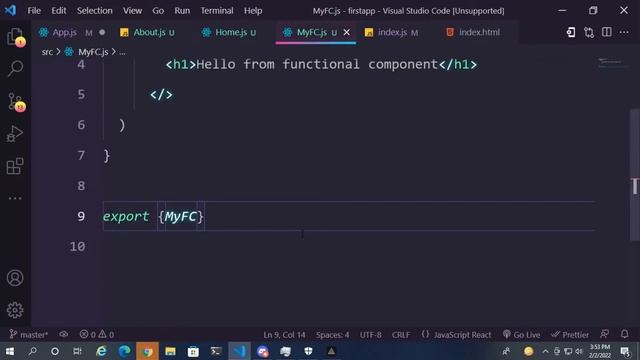This screenshot has height=360, width=640.
Task: Change indentation via Spaces: 4
Action: 332,335
